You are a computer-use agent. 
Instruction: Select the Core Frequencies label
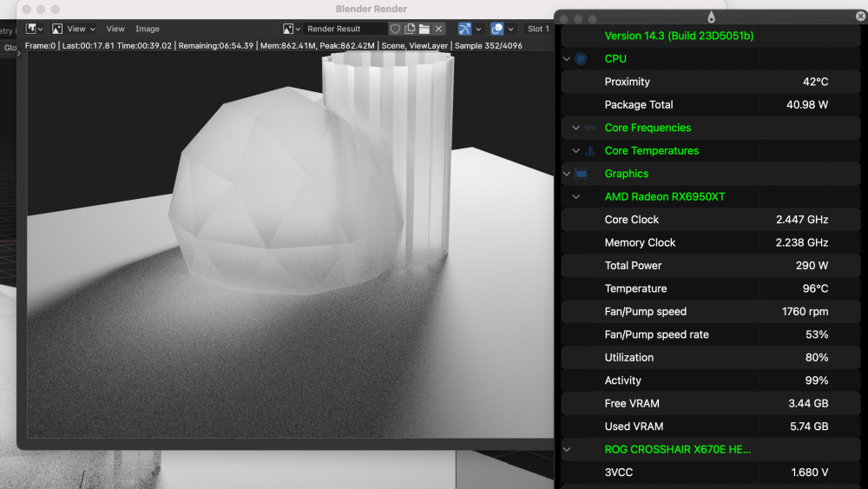[x=648, y=128]
